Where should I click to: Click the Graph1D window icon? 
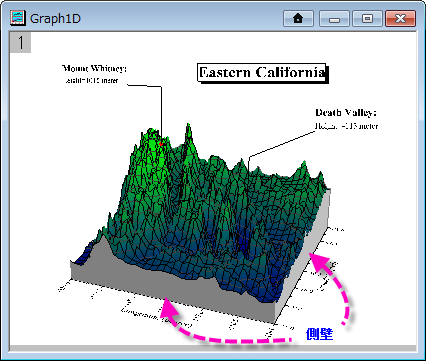tap(18, 18)
